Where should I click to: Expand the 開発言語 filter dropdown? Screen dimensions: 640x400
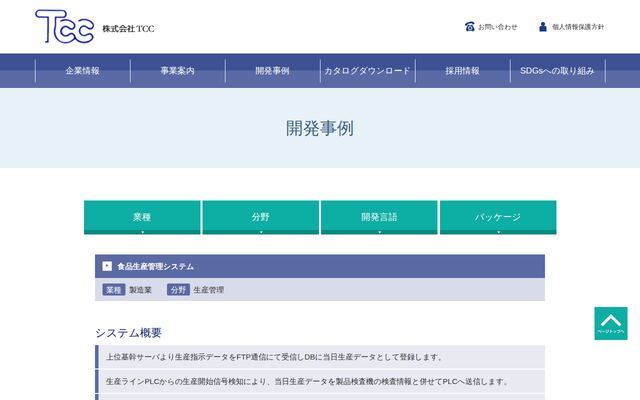click(x=379, y=217)
